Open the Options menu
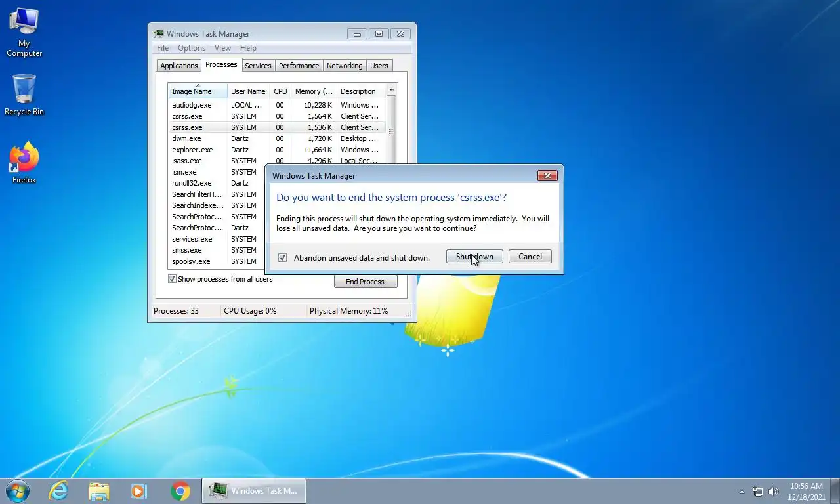Image resolution: width=840 pixels, height=504 pixels. (x=192, y=48)
